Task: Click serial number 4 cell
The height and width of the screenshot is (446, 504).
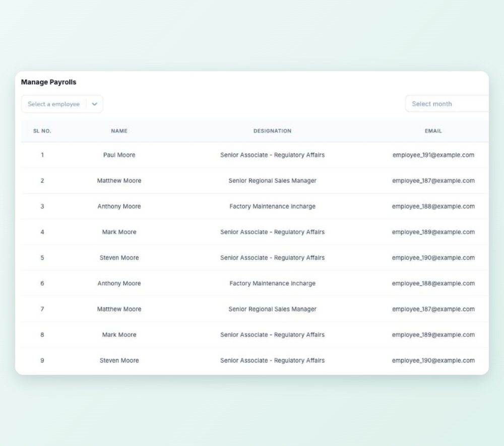Action: [x=42, y=232]
